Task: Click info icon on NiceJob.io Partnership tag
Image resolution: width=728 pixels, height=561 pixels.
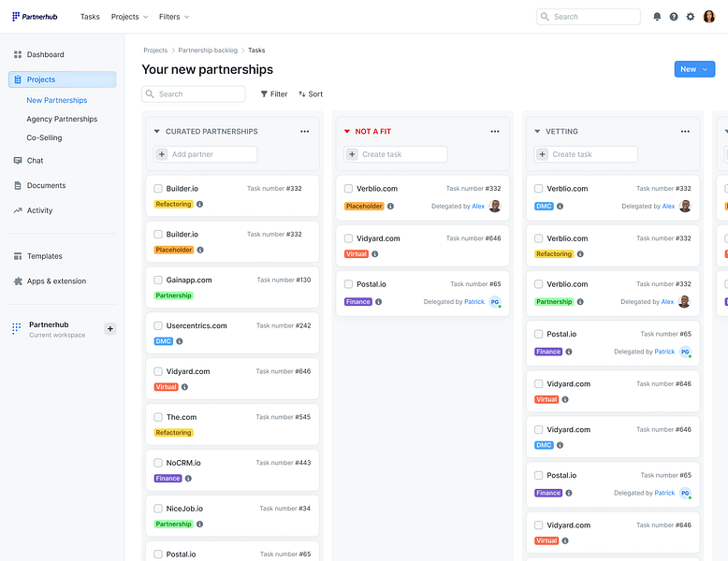Action: coord(199,524)
